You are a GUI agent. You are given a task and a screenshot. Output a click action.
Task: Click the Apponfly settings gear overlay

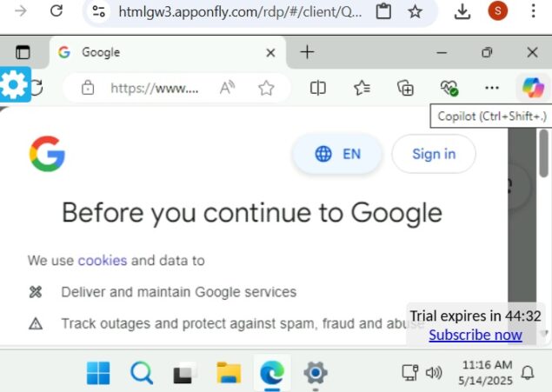click(x=15, y=85)
